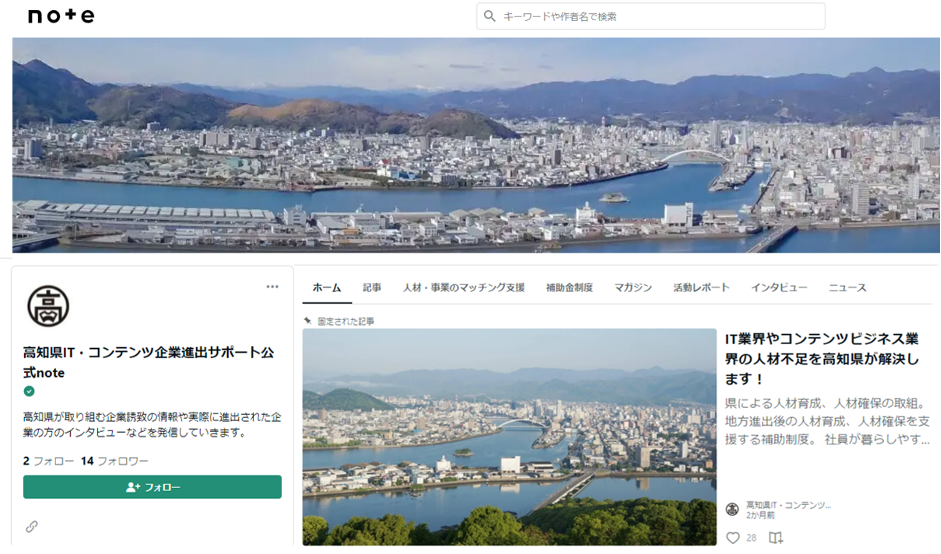Open the three-dots profile menu

272,286
